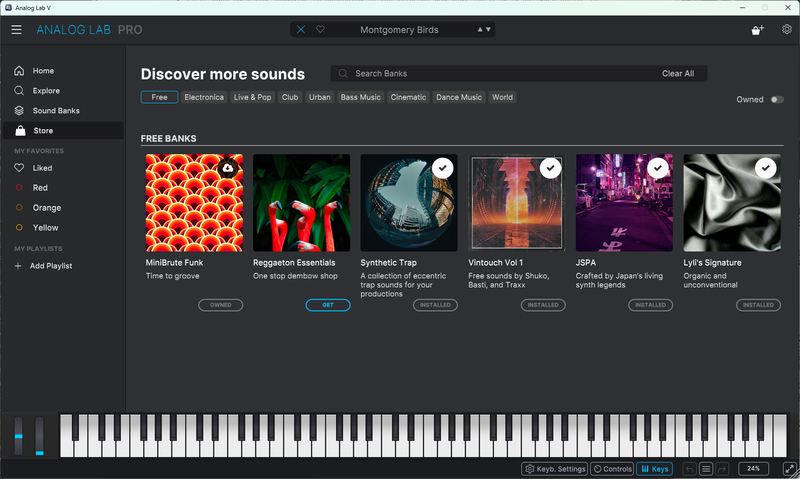Click the search magnifier icon
Screen dimensions: 800x479
pos(343,73)
